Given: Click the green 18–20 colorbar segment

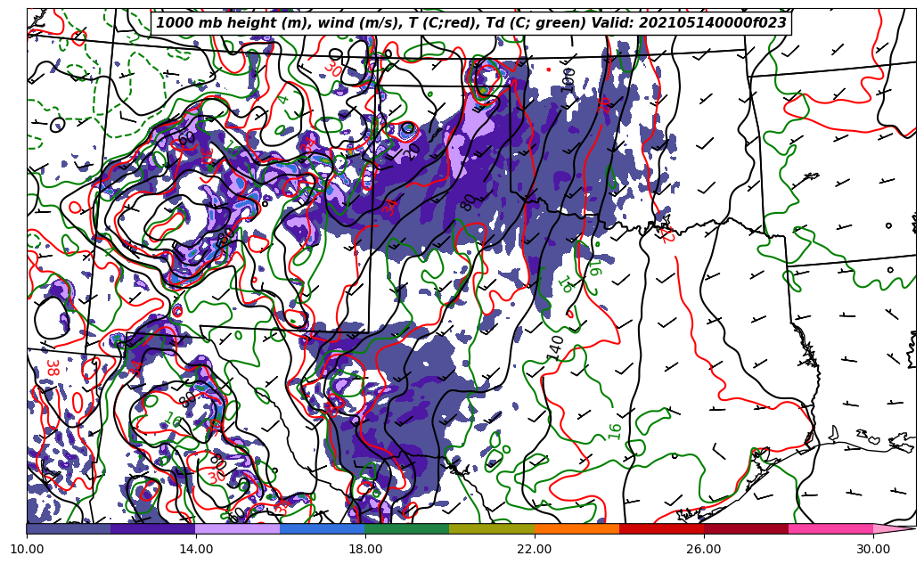Looking at the screenshot, I should click(407, 528).
